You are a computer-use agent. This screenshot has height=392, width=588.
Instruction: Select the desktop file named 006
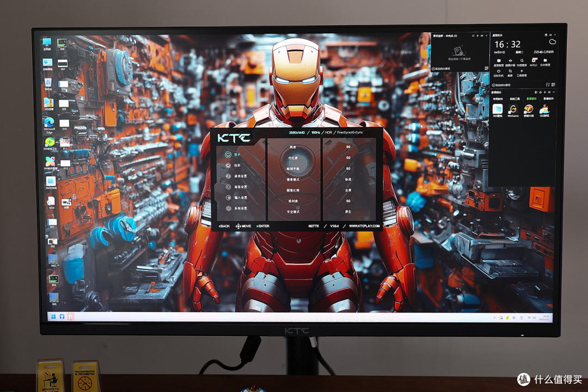(62, 44)
